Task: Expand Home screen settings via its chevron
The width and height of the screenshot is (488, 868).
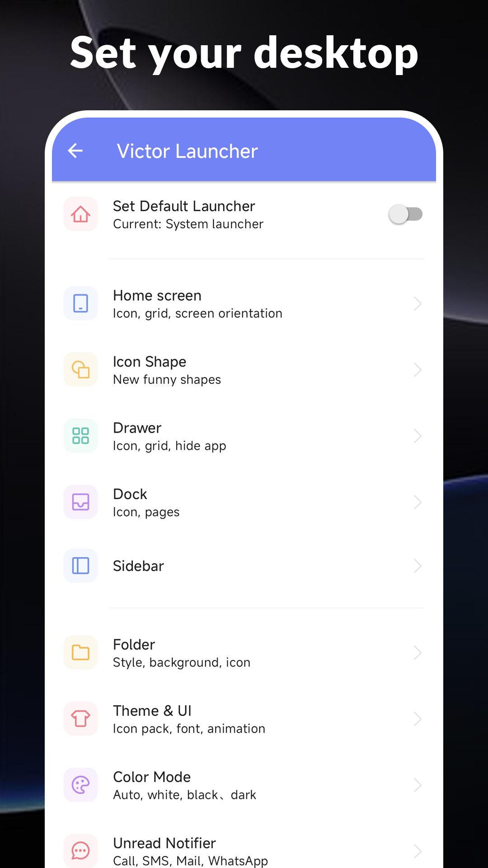Action: coord(417,304)
